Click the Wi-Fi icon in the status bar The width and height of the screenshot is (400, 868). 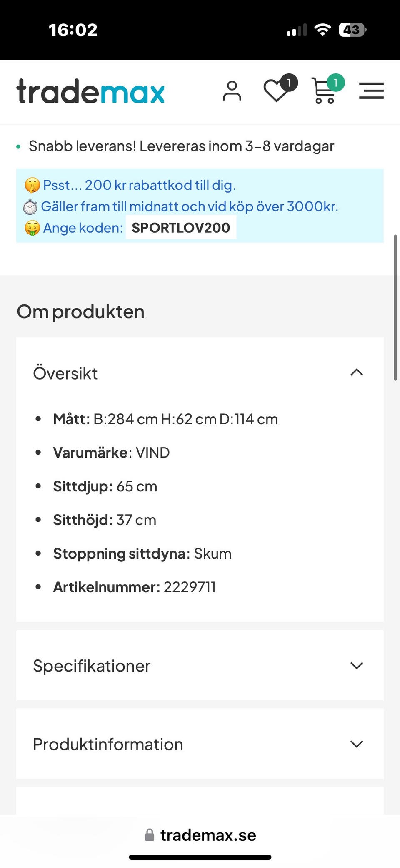pos(322,29)
